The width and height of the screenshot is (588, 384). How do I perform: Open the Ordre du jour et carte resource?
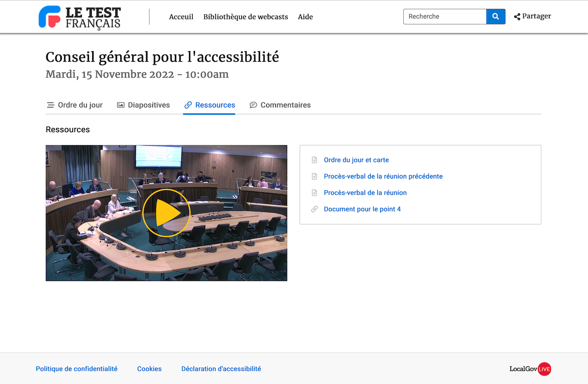tap(356, 160)
